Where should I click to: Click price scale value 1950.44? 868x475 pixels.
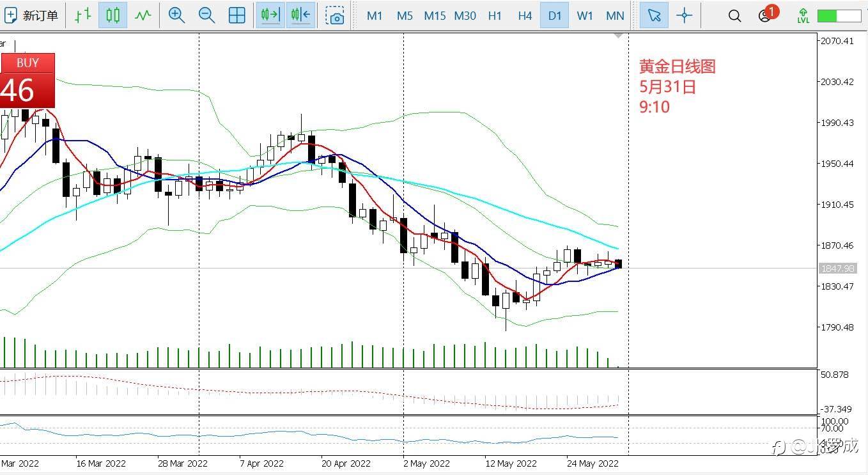click(x=837, y=164)
